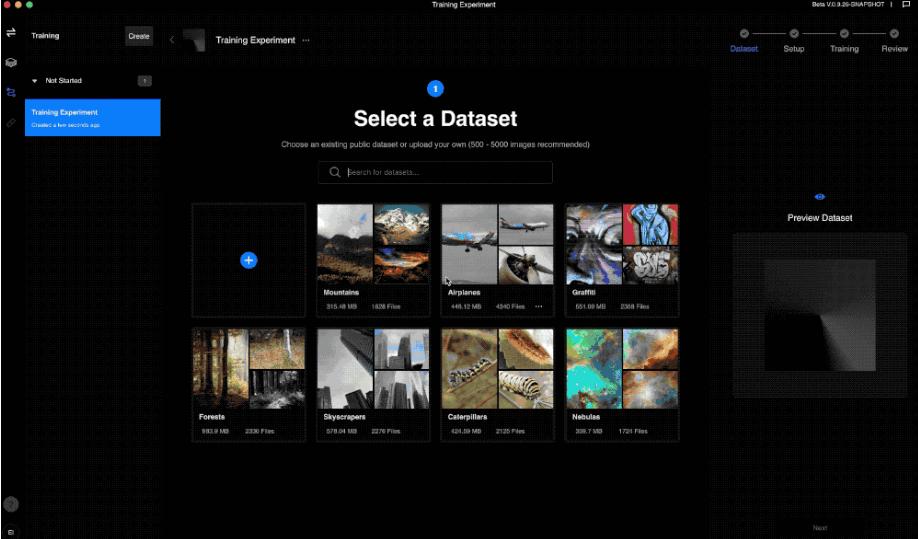Screen dimensions: 918x539
Task: Select the blue Training icon in sidebar
Action: 11,92
